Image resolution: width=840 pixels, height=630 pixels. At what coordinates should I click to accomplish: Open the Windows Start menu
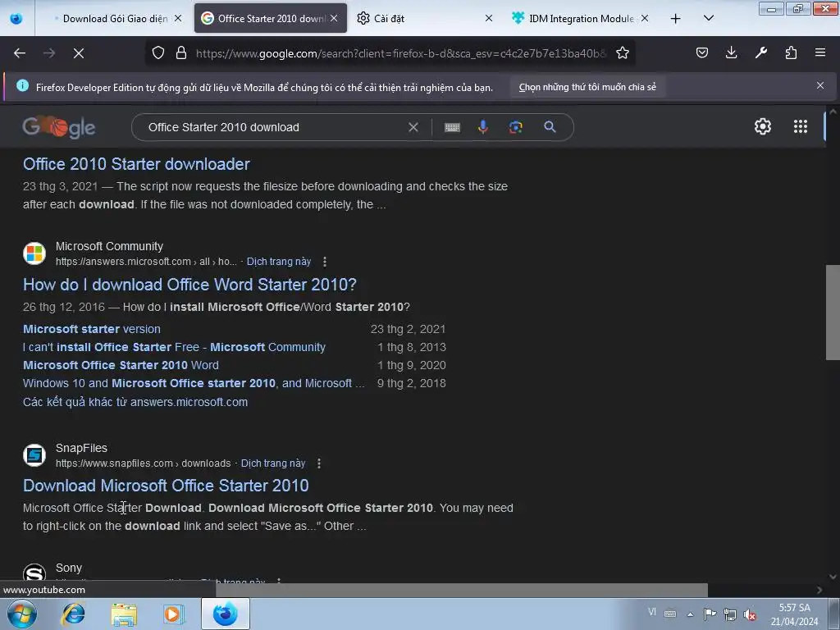(22, 614)
